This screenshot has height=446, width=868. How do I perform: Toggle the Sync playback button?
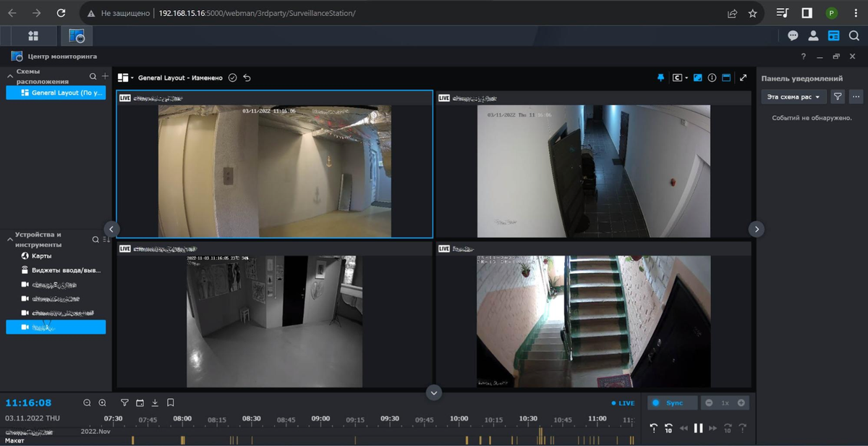coord(673,403)
